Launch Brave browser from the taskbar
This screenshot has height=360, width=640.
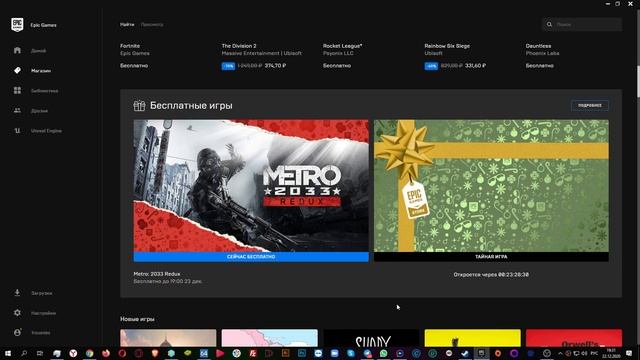tap(155, 353)
